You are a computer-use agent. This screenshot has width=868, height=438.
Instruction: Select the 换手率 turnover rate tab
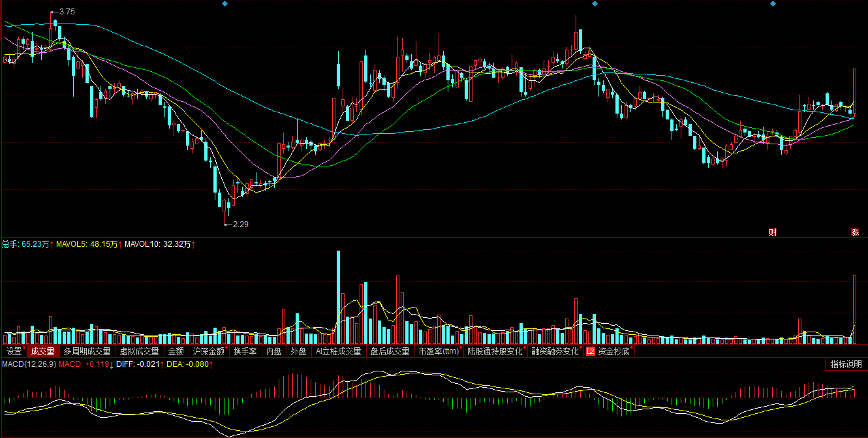click(245, 351)
